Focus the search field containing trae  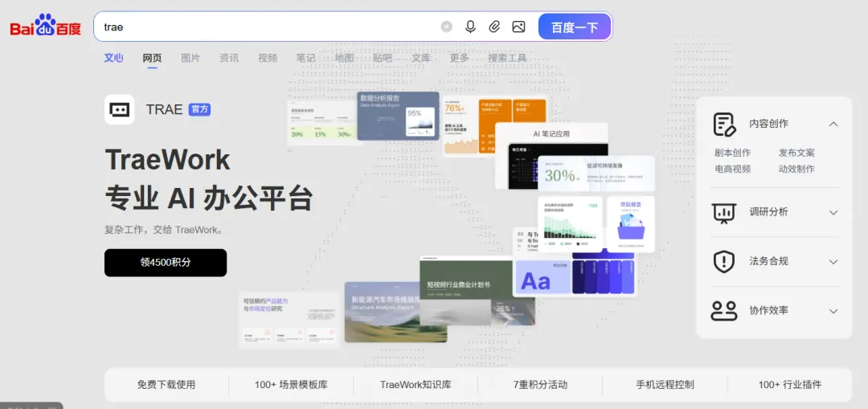pos(266,27)
